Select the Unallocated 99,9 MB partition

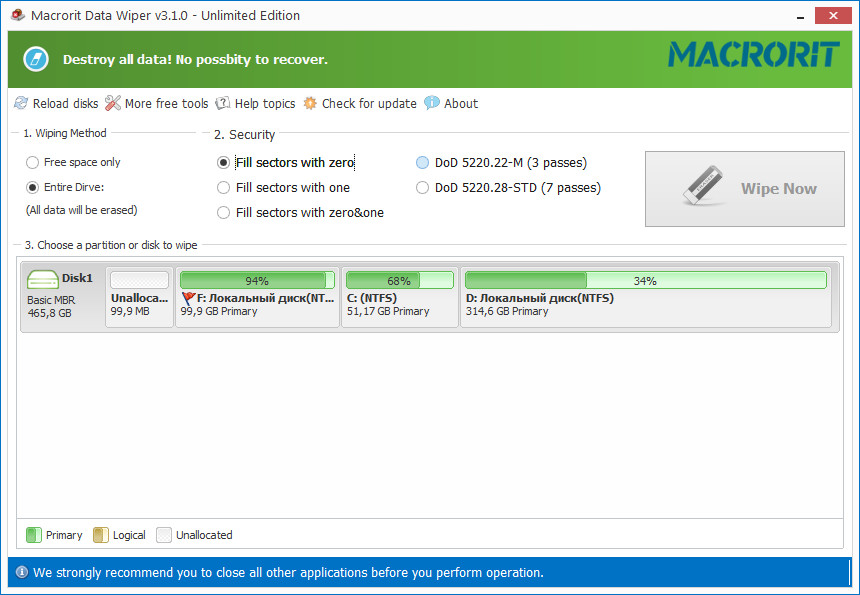tap(139, 297)
